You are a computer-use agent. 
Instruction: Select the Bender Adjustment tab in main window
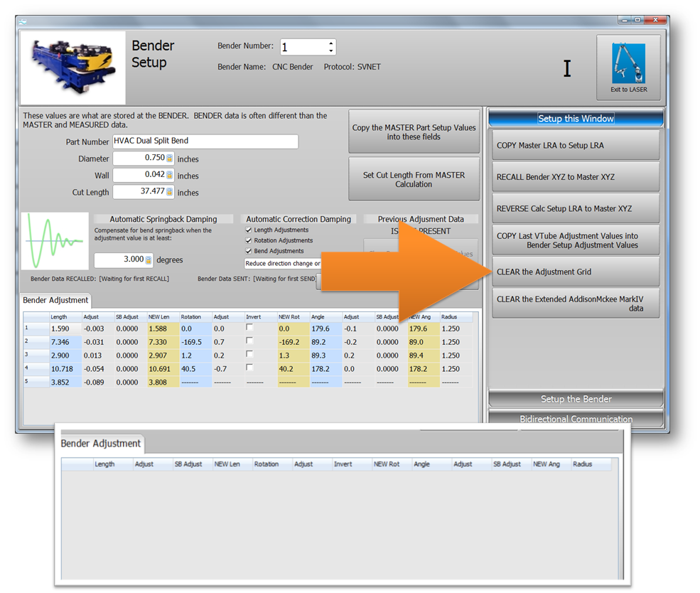pos(56,301)
